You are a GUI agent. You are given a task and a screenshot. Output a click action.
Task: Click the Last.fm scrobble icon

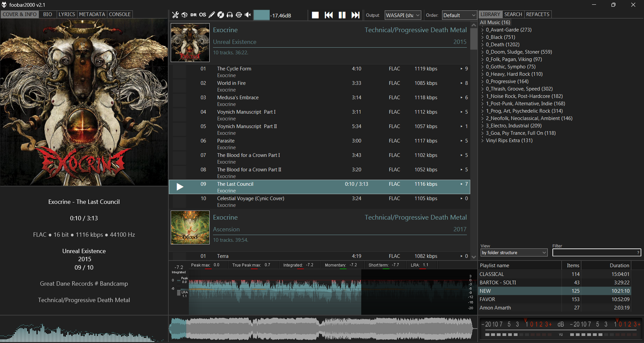tap(203, 15)
